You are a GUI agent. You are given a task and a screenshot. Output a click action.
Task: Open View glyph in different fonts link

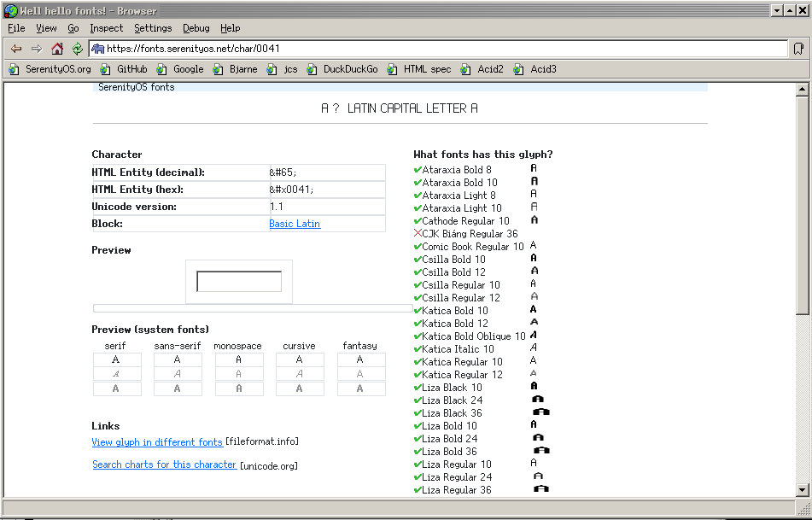click(157, 442)
